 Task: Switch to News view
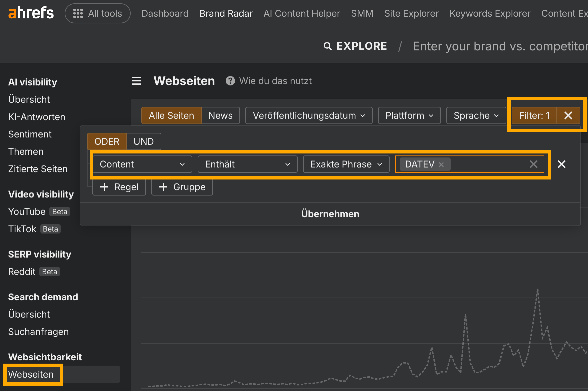[x=220, y=115]
